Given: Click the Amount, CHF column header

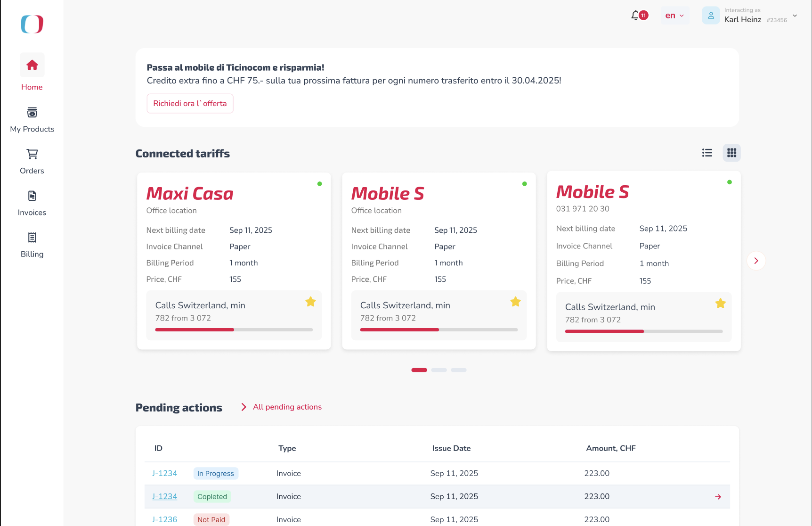Looking at the screenshot, I should tap(610, 448).
